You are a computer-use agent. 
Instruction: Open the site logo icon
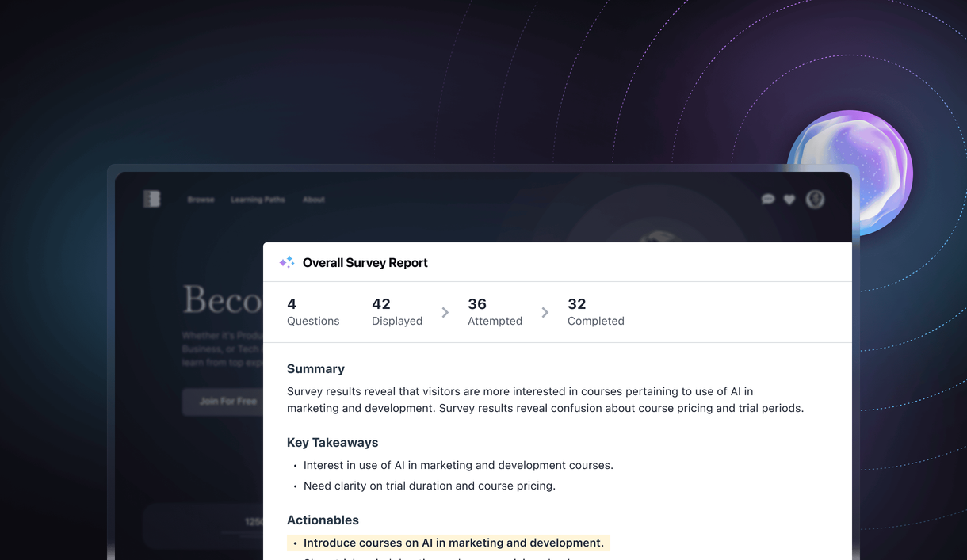point(152,199)
